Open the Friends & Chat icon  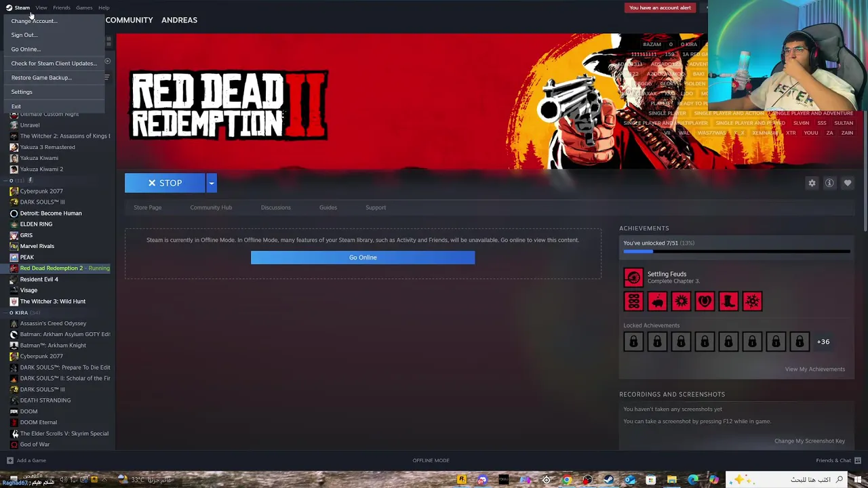858,460
